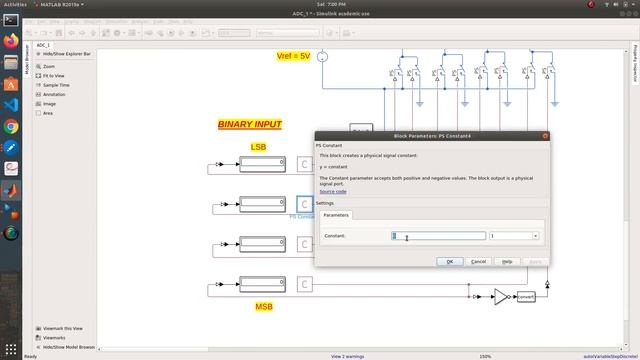Click the Constant value input field

tap(438, 236)
